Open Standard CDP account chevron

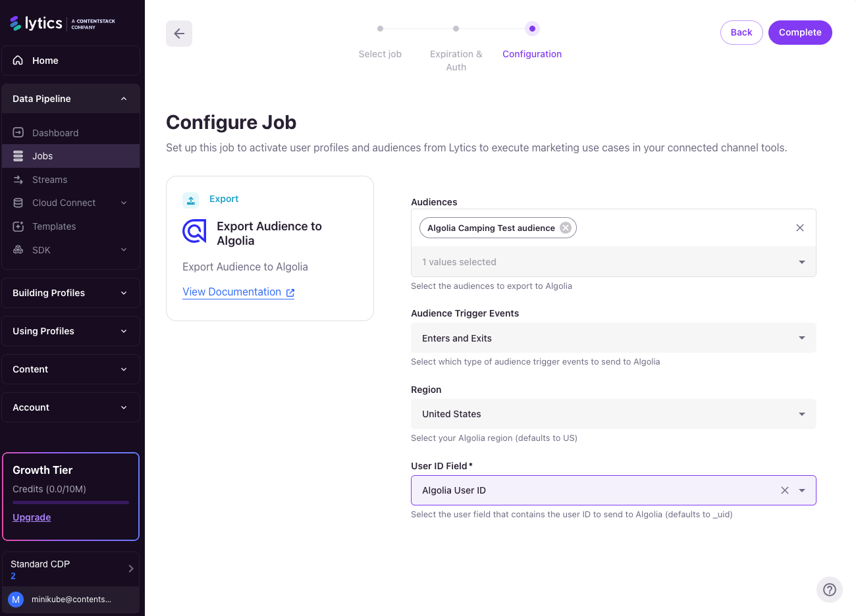(131, 569)
